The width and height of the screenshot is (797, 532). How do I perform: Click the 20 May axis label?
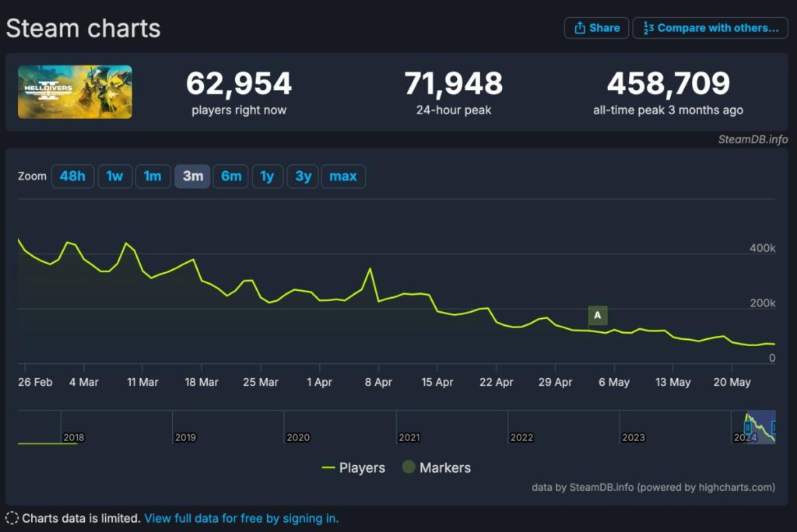pos(732,382)
